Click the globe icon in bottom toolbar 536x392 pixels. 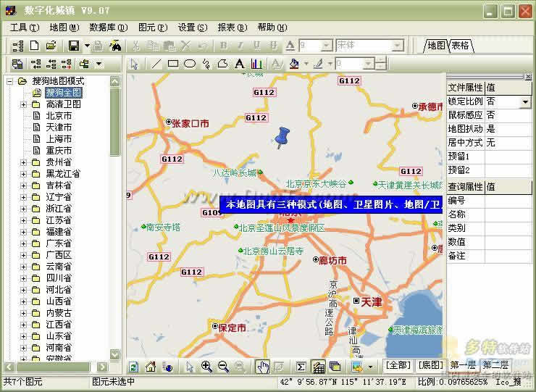(167, 367)
